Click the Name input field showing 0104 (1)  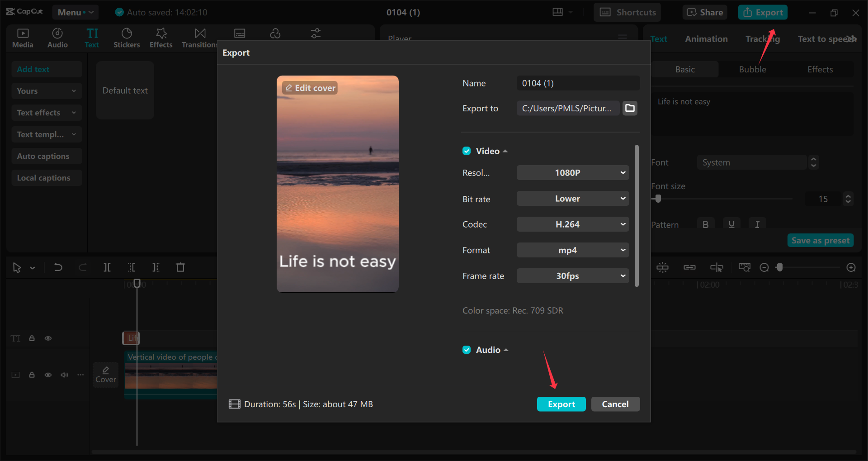click(x=578, y=83)
